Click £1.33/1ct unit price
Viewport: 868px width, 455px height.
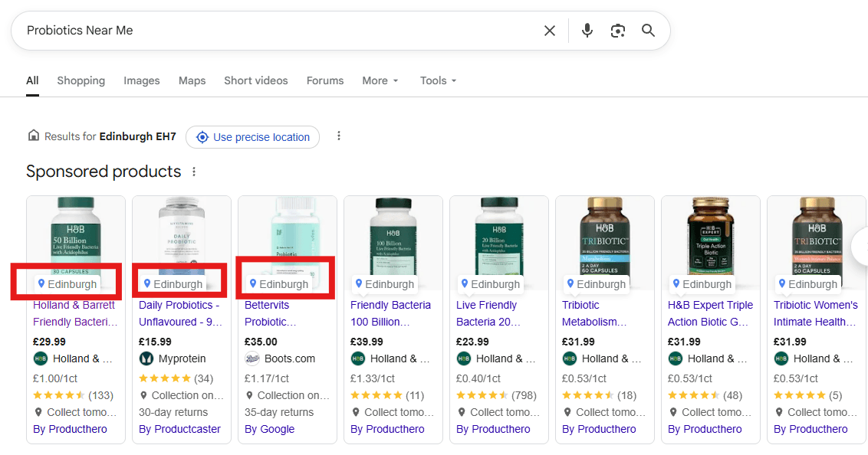click(x=373, y=378)
